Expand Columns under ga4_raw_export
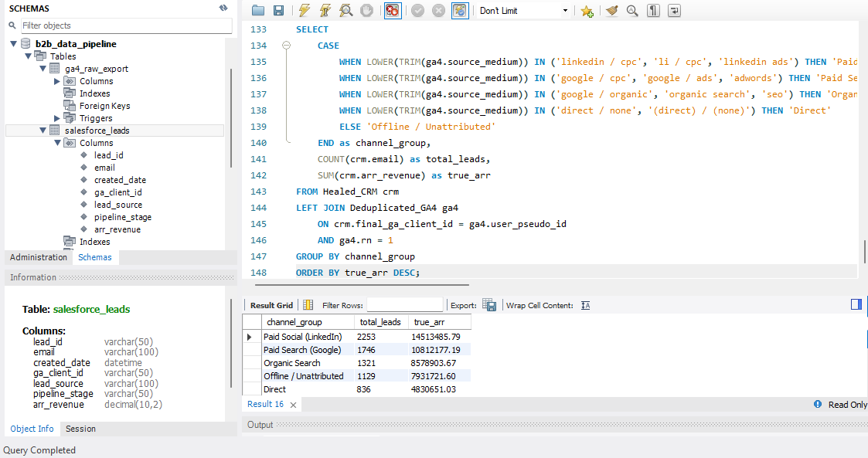This screenshot has width=868, height=458. pyautogui.click(x=56, y=81)
